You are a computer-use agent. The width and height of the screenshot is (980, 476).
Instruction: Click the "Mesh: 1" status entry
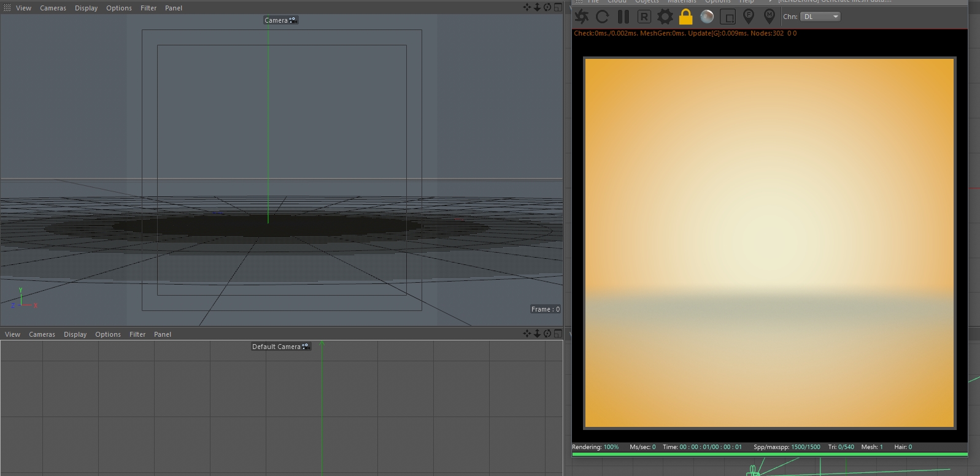click(x=872, y=447)
